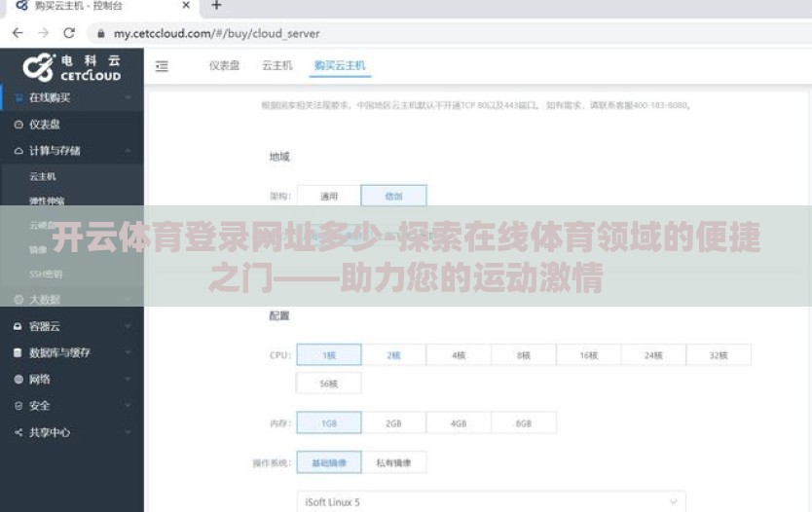Open a new browser tab with plus
This screenshot has width=812, height=512.
point(216,6)
